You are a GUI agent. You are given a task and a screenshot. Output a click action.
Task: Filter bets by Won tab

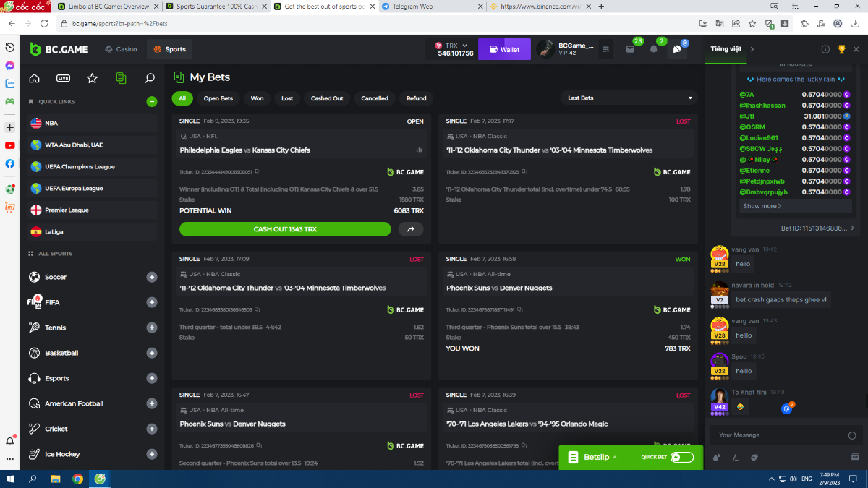coord(257,98)
